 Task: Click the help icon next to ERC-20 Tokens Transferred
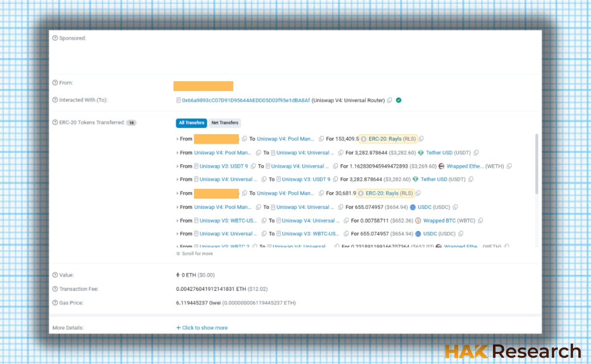point(55,122)
